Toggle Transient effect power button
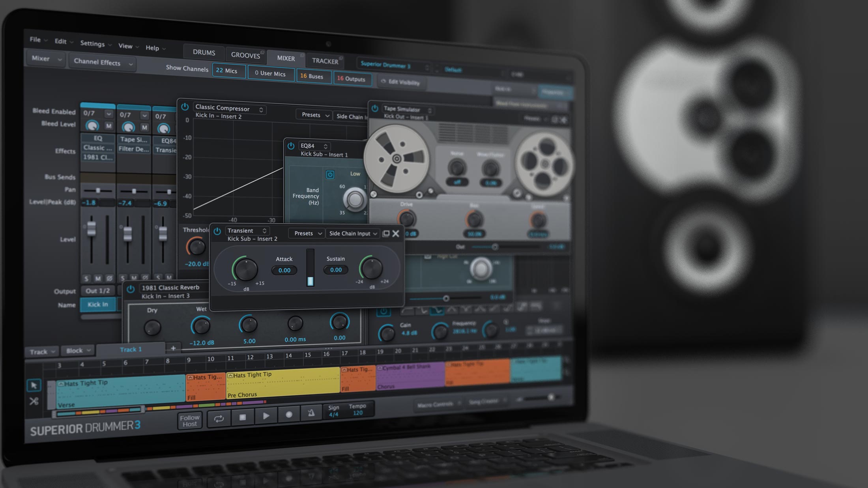868x488 pixels. coord(217,232)
